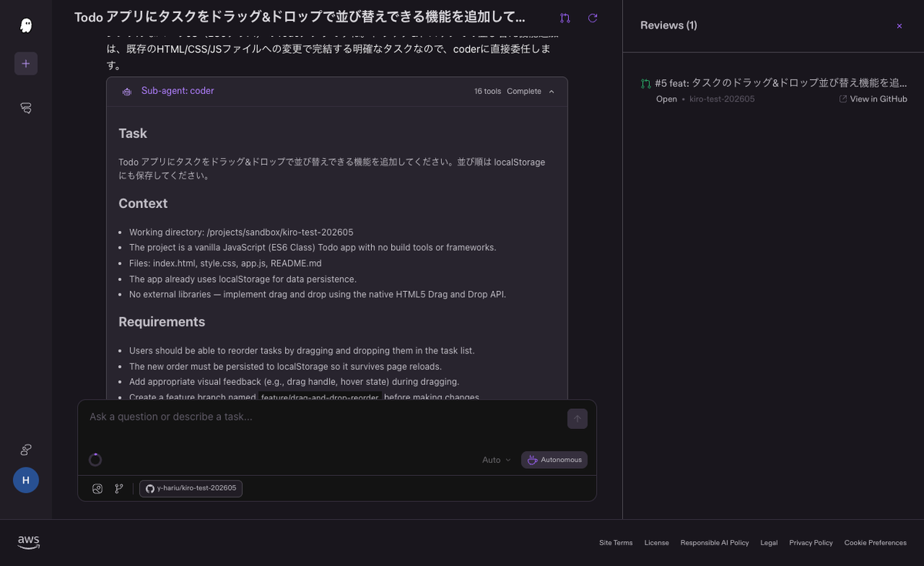Image resolution: width=924 pixels, height=566 pixels.
Task: Click the No external libraries bullet line
Action: (x=318, y=294)
